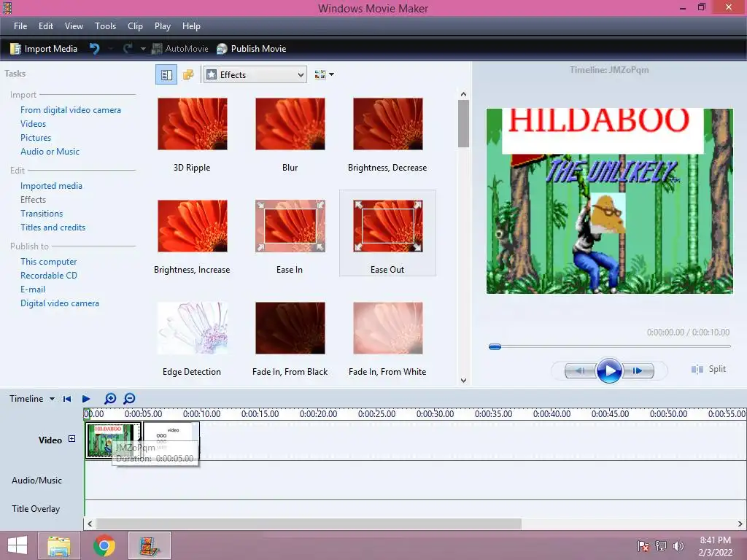Step to previous frame
The width and height of the screenshot is (747, 560).
point(581,370)
